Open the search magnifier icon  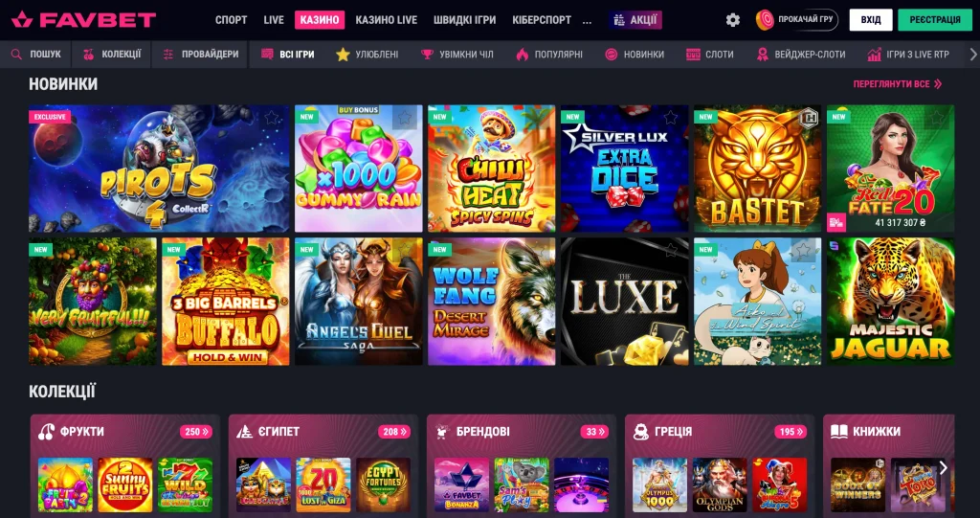[x=17, y=55]
